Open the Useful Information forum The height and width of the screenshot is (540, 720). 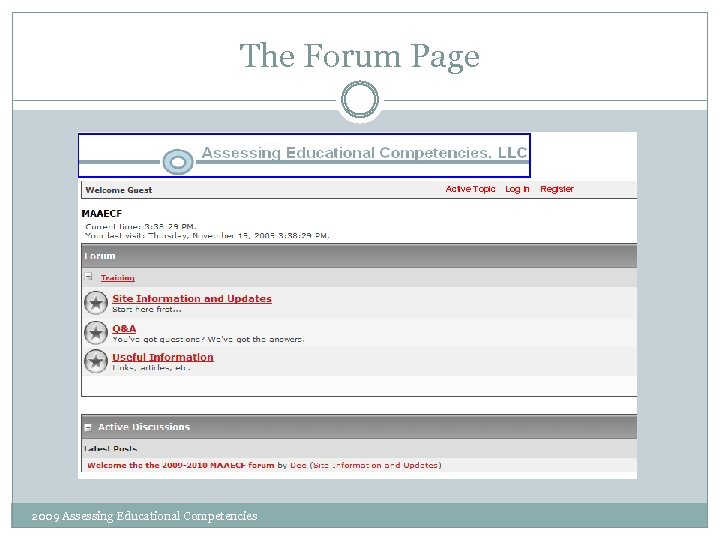163,357
